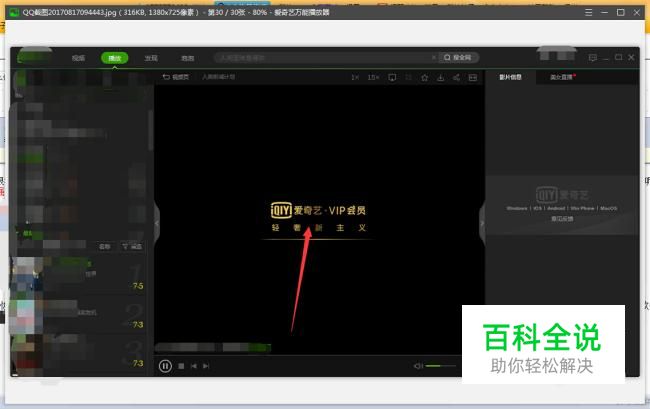Skip to the previous video
650x409 pixels.
[194, 366]
